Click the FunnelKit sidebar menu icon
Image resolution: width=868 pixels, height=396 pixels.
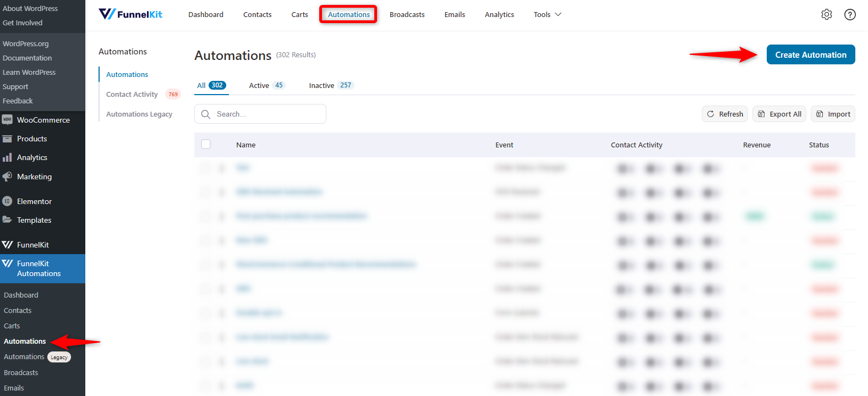pos(7,245)
